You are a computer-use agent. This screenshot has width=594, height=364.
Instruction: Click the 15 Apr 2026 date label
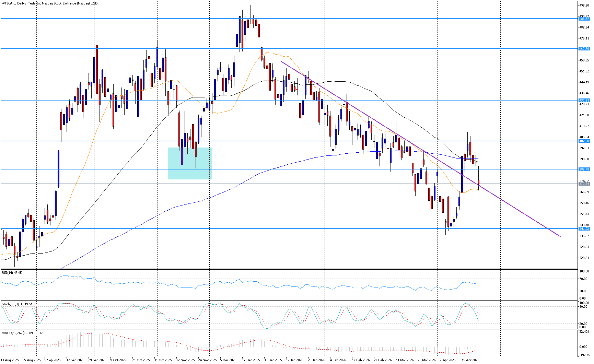470,360
